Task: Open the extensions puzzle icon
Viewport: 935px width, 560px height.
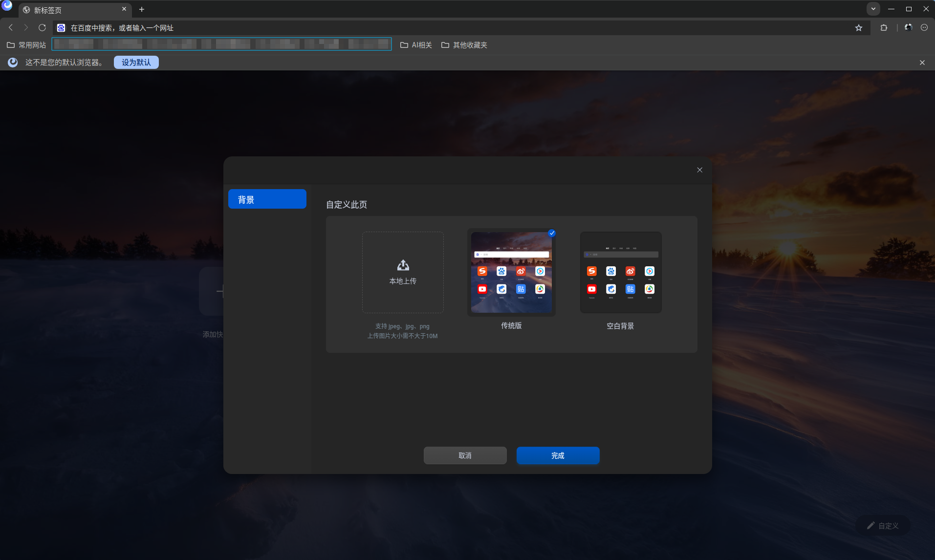Action: pos(884,28)
